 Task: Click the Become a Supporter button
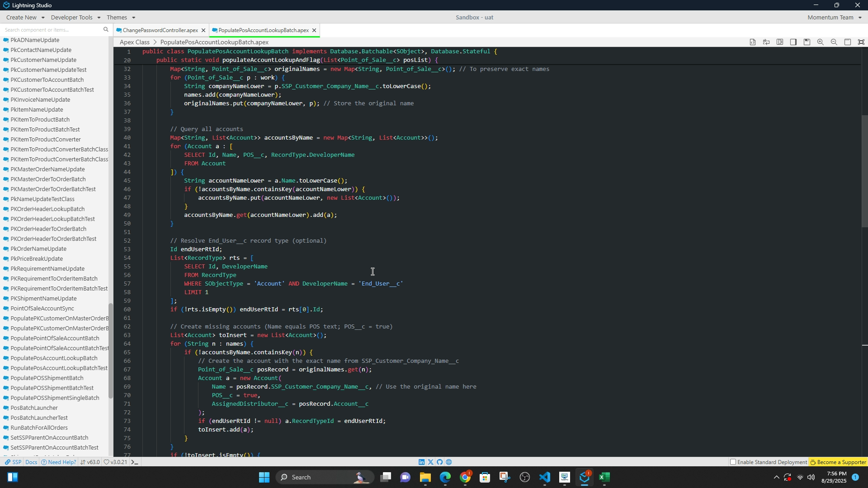coord(838,462)
